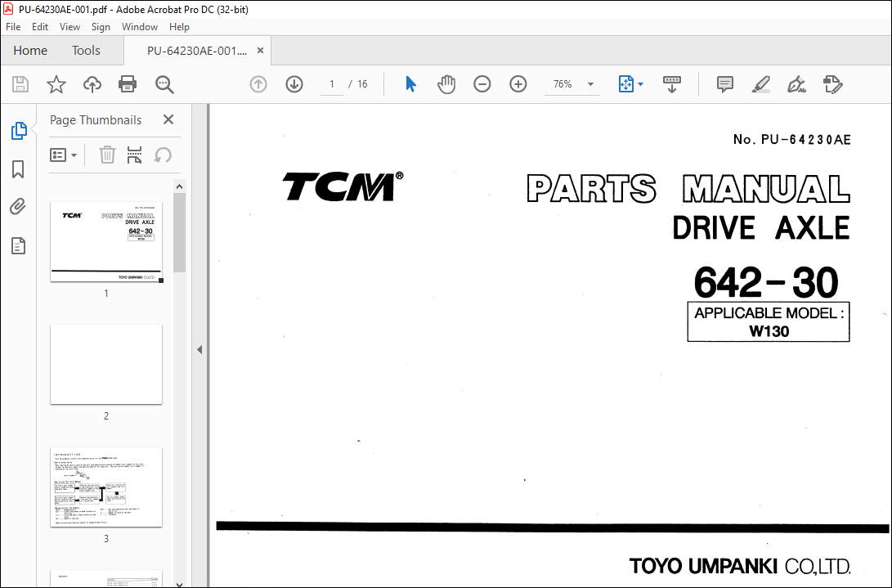
Task: Switch to the Home tab
Action: tap(30, 51)
